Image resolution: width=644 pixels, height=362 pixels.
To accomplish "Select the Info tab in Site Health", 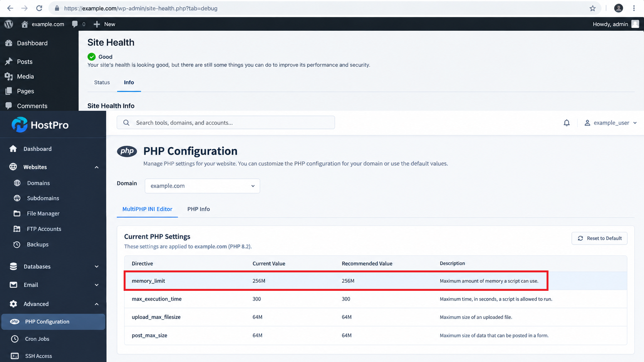I will click(x=129, y=82).
